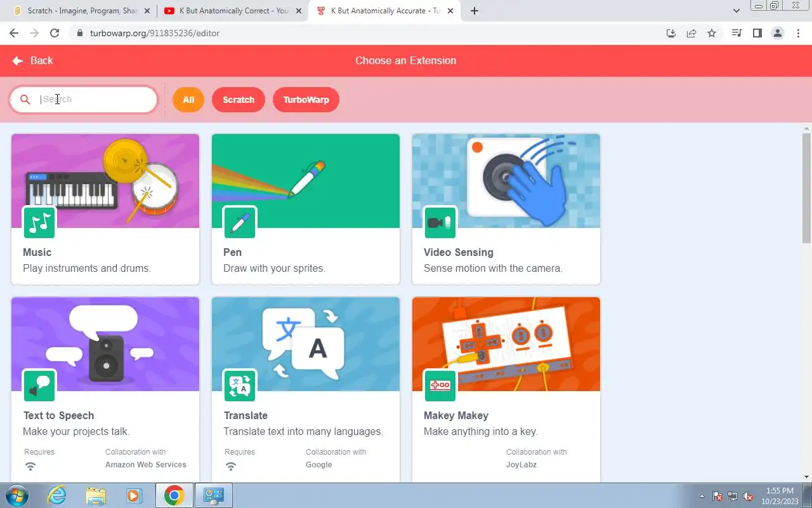
Task: Select the All filter
Action: tap(188, 100)
